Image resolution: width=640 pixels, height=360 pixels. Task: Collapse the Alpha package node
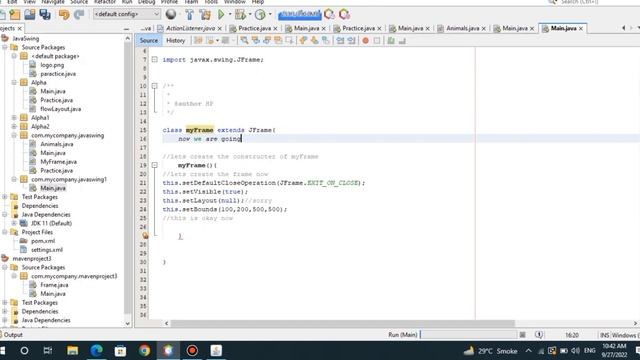pos(14,82)
